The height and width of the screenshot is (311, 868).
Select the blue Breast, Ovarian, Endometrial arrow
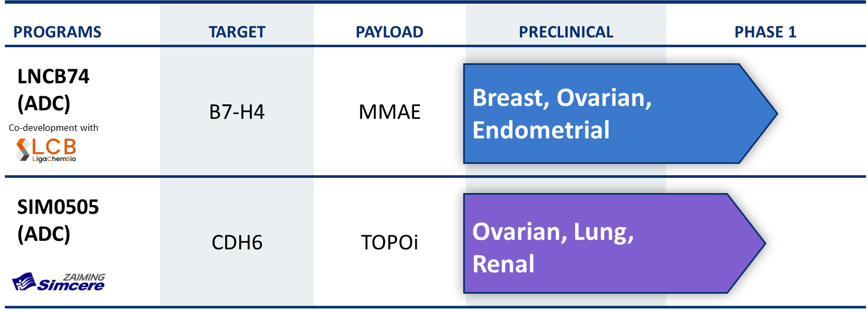(620, 114)
